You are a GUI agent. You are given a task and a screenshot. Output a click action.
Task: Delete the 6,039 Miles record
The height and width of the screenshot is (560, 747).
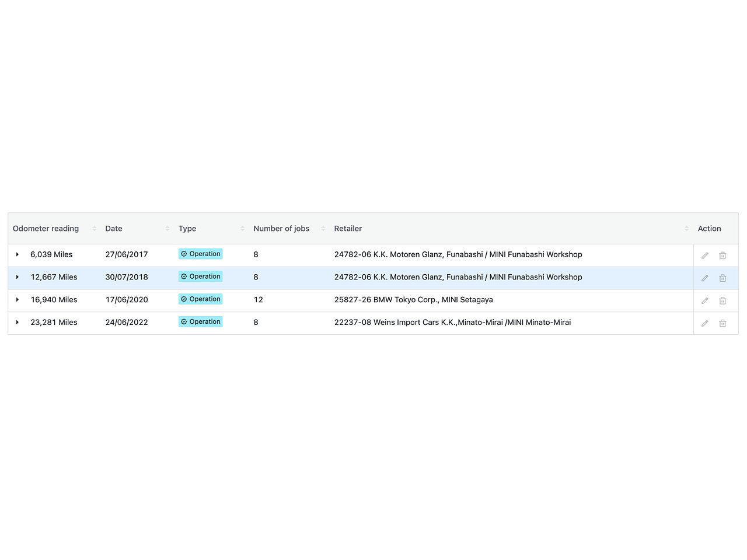[x=722, y=256]
